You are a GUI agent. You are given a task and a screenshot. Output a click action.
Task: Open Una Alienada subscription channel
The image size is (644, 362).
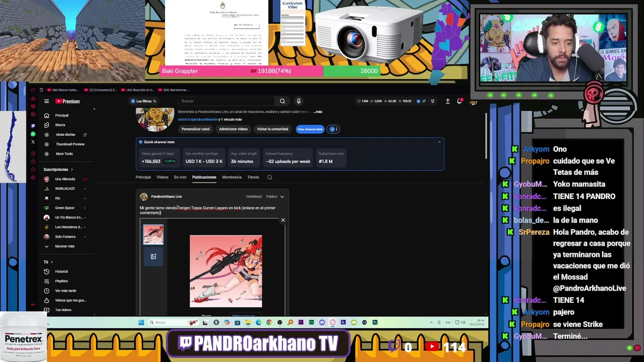[x=65, y=179]
